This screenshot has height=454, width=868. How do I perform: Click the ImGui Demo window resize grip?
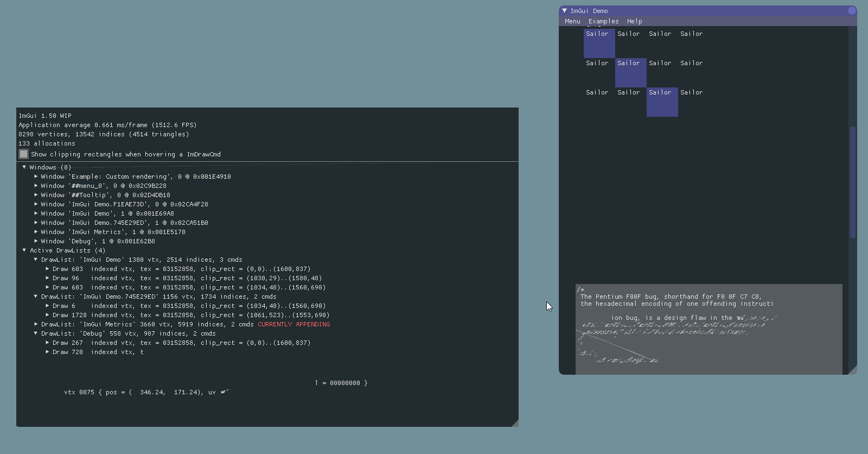tap(853, 370)
